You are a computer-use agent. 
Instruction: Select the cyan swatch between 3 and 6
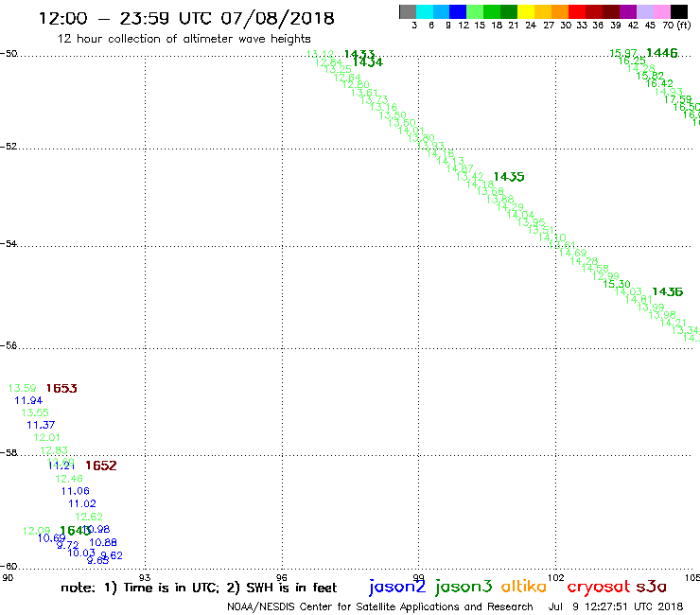tap(425, 11)
